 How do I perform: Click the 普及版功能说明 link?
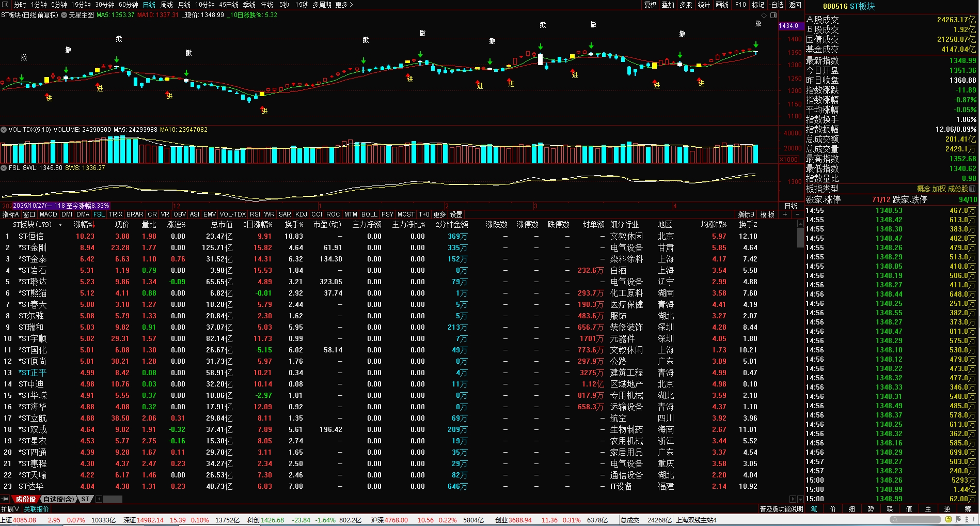click(x=781, y=509)
